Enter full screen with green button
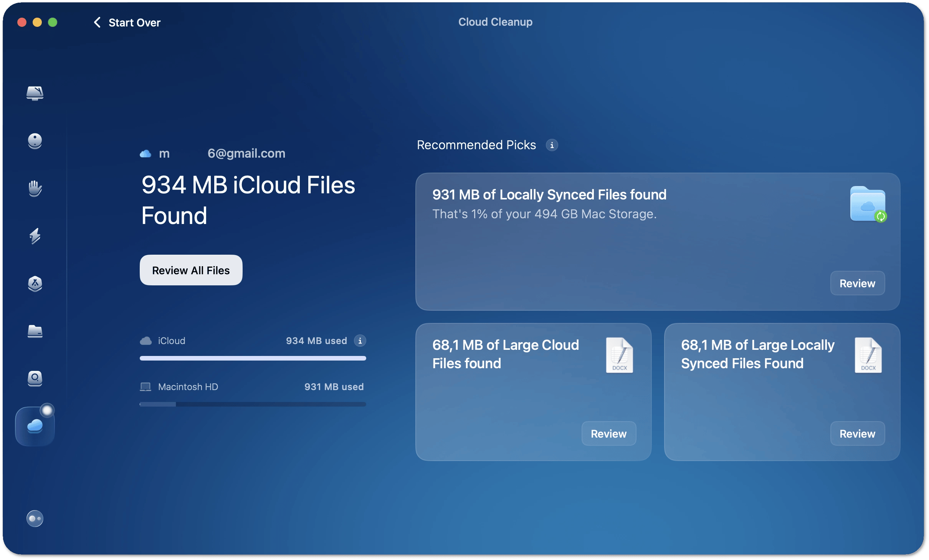This screenshot has width=929, height=560. pyautogui.click(x=53, y=23)
